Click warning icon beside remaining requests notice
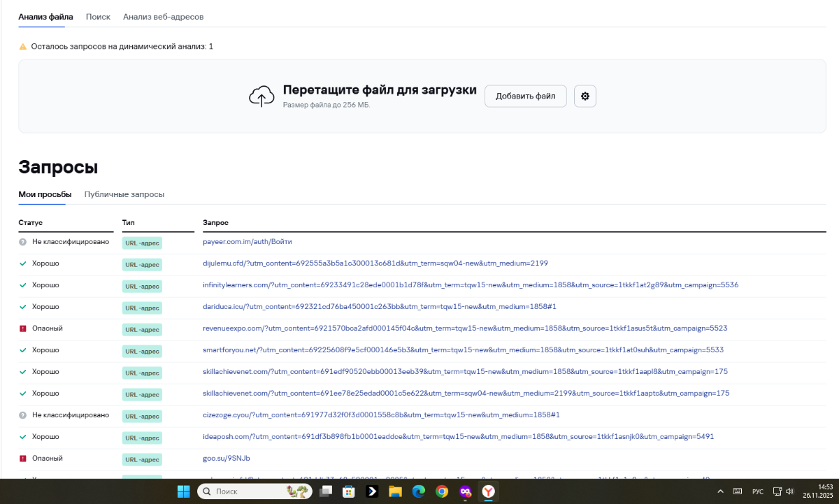The image size is (839, 504). [x=23, y=46]
